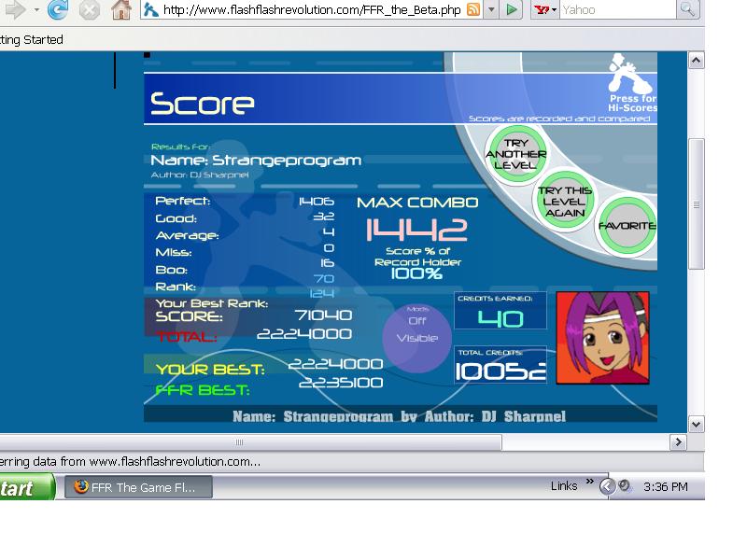Viewport: 747px width, 560px height.
Task: Toggle the Favorite button
Action: click(x=627, y=226)
